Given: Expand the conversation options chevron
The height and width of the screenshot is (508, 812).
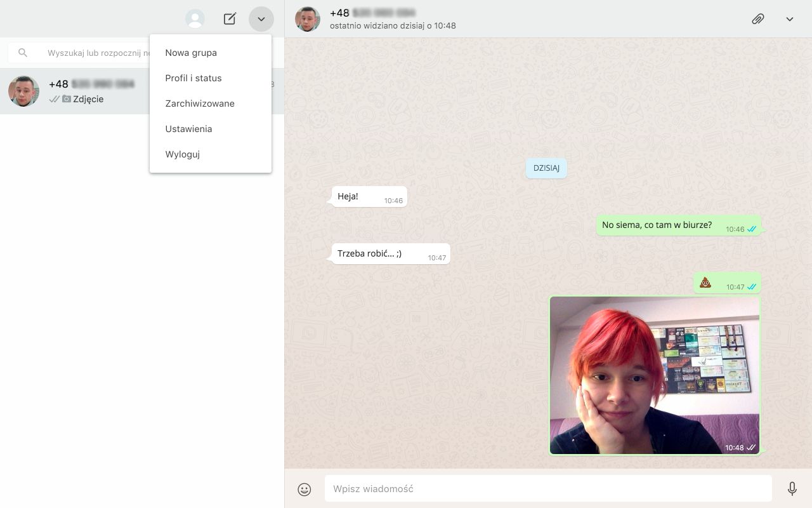Looking at the screenshot, I should (790, 19).
